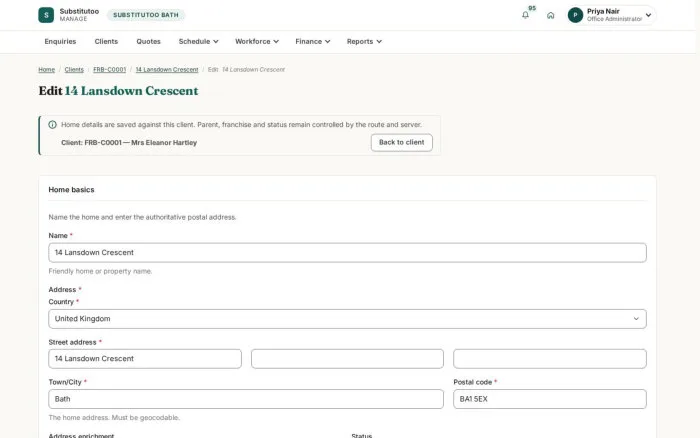Click the home icon in header

(550, 15)
